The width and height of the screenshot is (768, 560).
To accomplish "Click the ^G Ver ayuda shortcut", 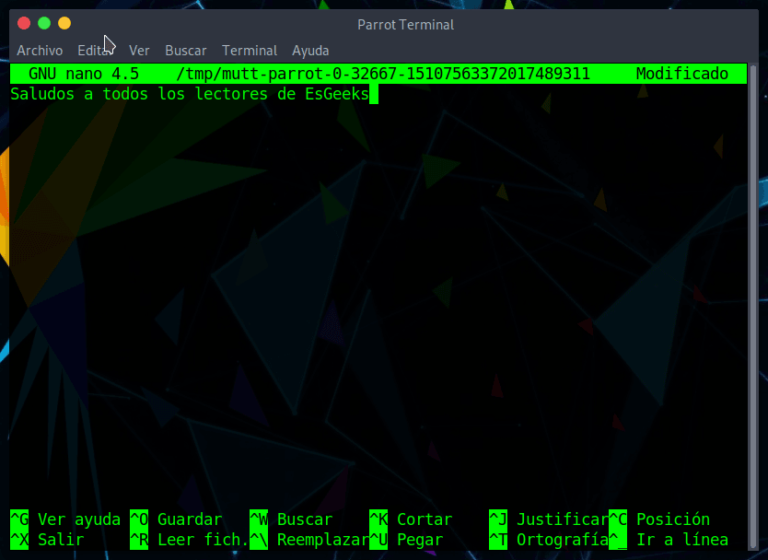I will (65, 519).
